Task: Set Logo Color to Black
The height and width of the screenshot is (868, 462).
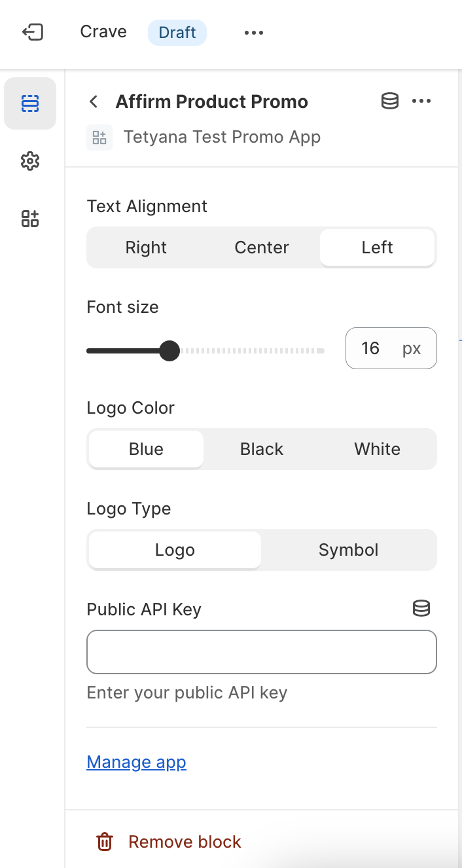Action: click(261, 449)
